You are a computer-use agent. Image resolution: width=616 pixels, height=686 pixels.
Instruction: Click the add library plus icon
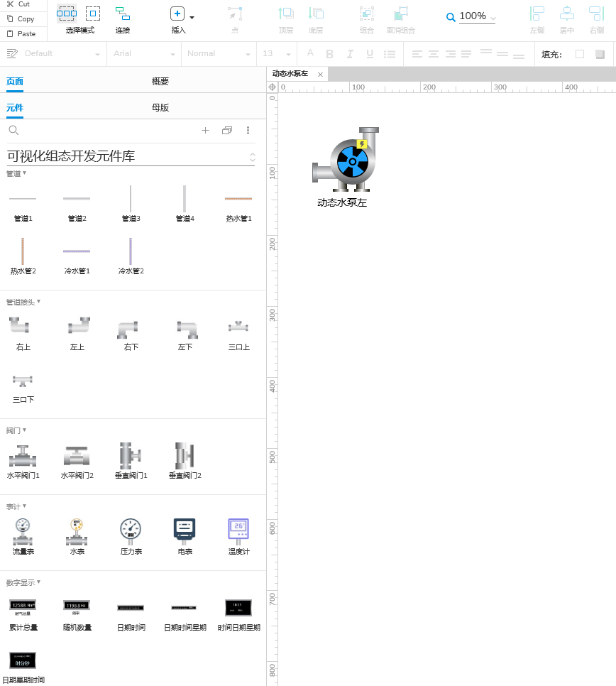tap(206, 130)
